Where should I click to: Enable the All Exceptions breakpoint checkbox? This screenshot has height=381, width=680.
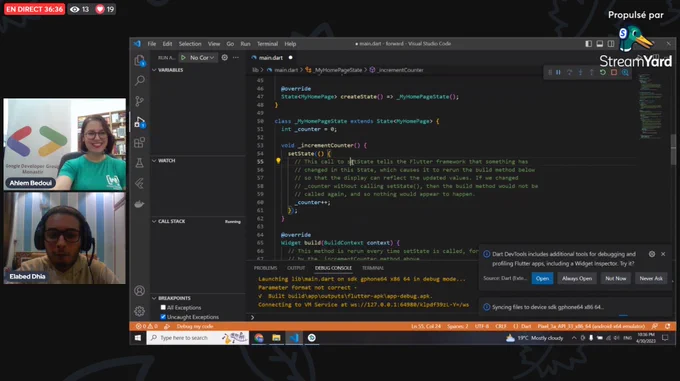163,307
